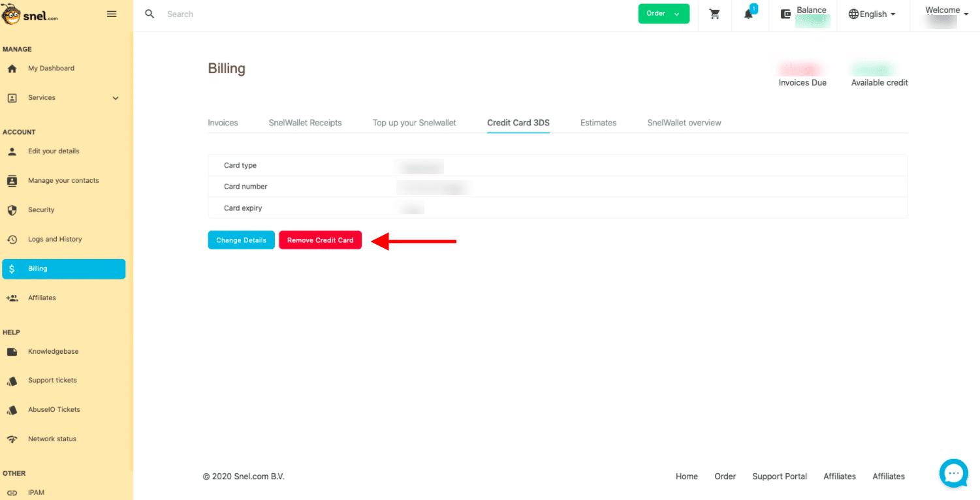
Task: Click the AbuseIO Tickets icon
Action: (x=12, y=410)
